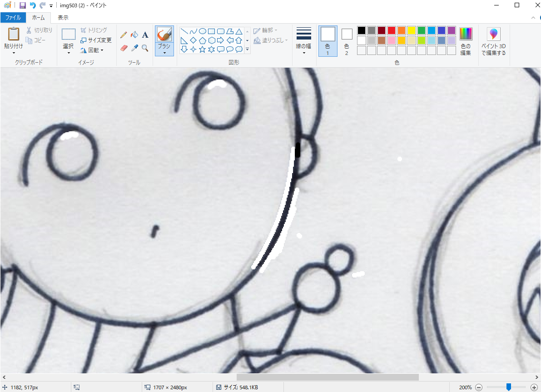Switch to the View (表示) tab
The width and height of the screenshot is (541, 392).
63,17
